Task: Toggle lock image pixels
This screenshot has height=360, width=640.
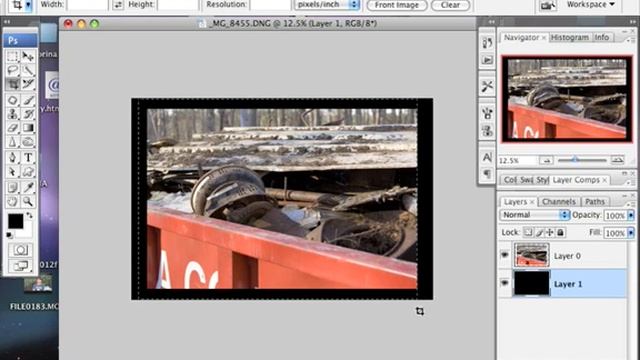Action: pyautogui.click(x=539, y=232)
